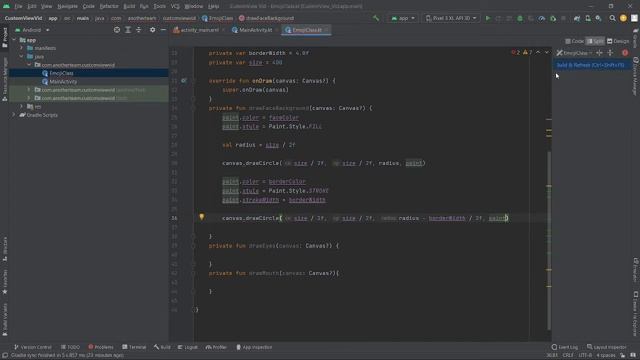
Task: Select EmojiClass file in project tree
Action: click(61, 73)
